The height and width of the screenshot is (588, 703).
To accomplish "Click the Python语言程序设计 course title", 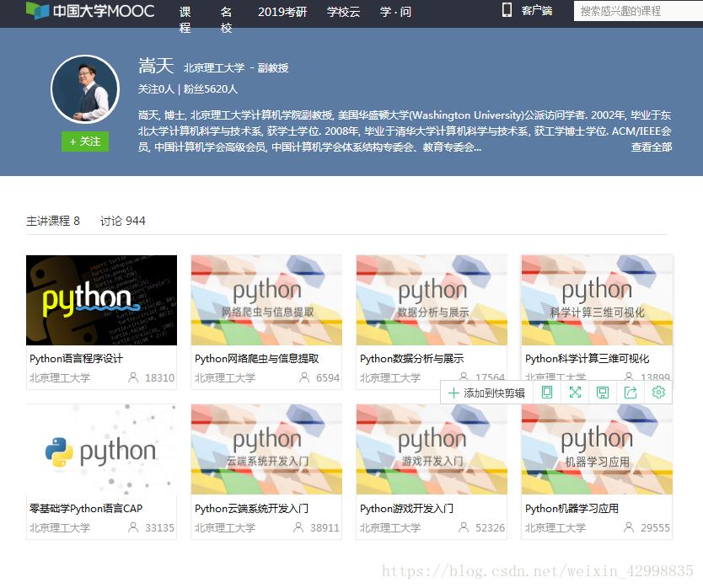I will coord(76,359).
